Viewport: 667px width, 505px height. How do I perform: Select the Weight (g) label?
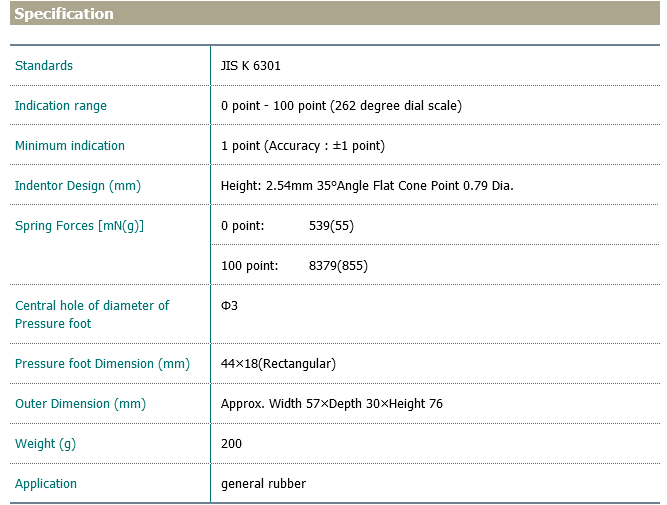pos(45,444)
